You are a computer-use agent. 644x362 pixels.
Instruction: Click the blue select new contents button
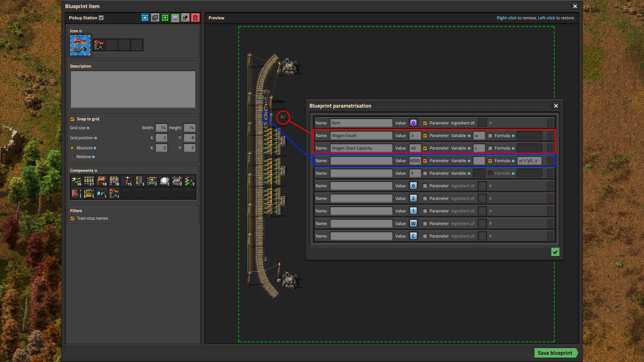click(x=145, y=18)
